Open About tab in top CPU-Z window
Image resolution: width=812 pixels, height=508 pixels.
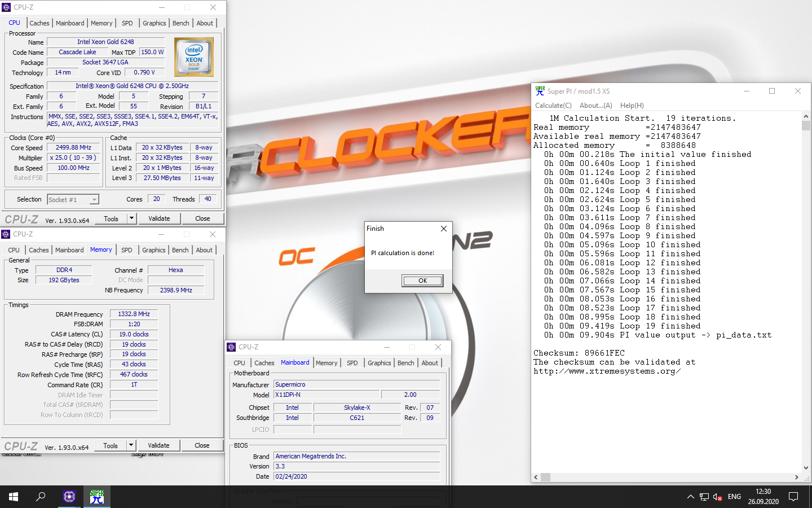click(205, 23)
